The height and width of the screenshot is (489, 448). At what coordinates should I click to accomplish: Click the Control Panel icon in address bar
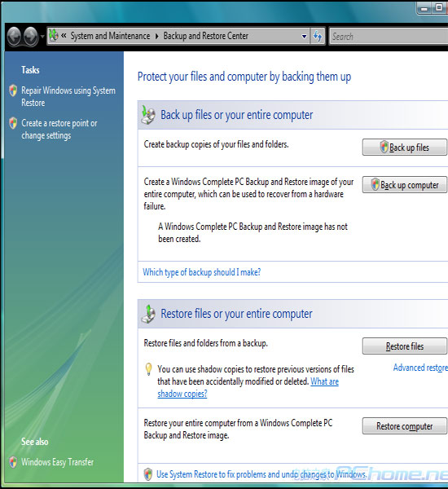click(x=54, y=36)
